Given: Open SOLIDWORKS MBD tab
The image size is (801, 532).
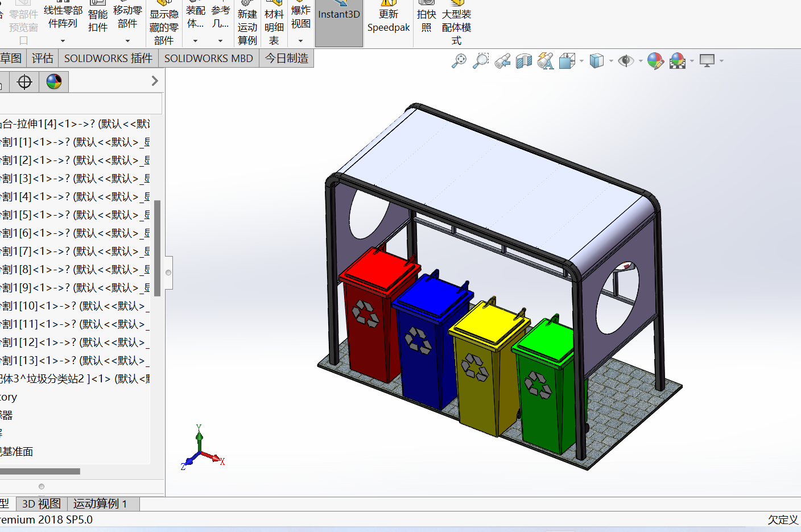Looking at the screenshot, I should click(x=208, y=58).
